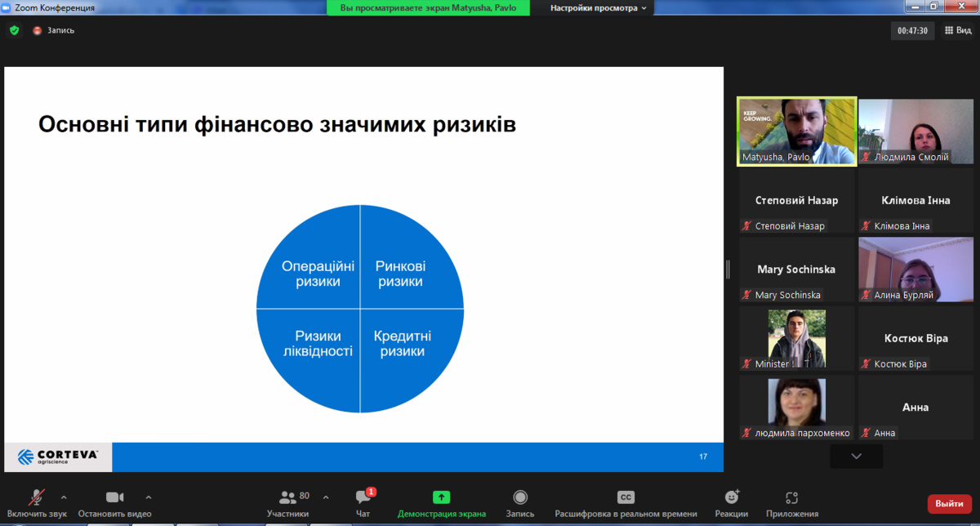
Task: Select Клімова Інна participant tile
Action: pos(918,201)
